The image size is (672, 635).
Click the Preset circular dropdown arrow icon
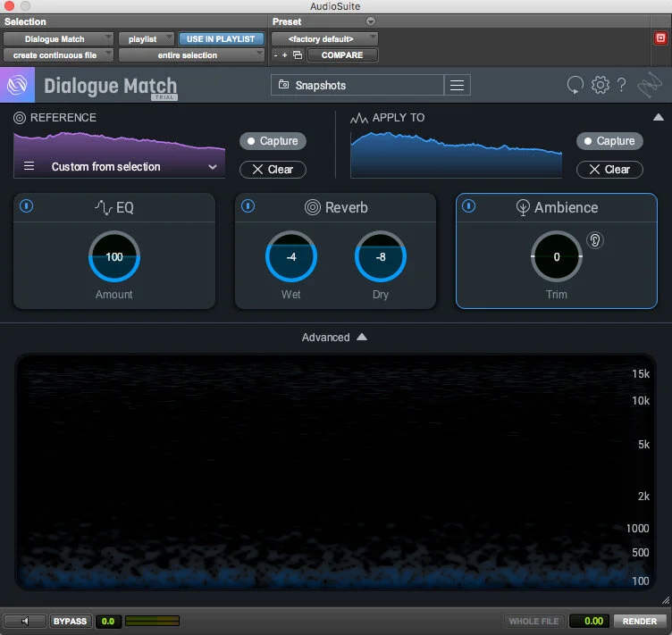[x=371, y=21]
